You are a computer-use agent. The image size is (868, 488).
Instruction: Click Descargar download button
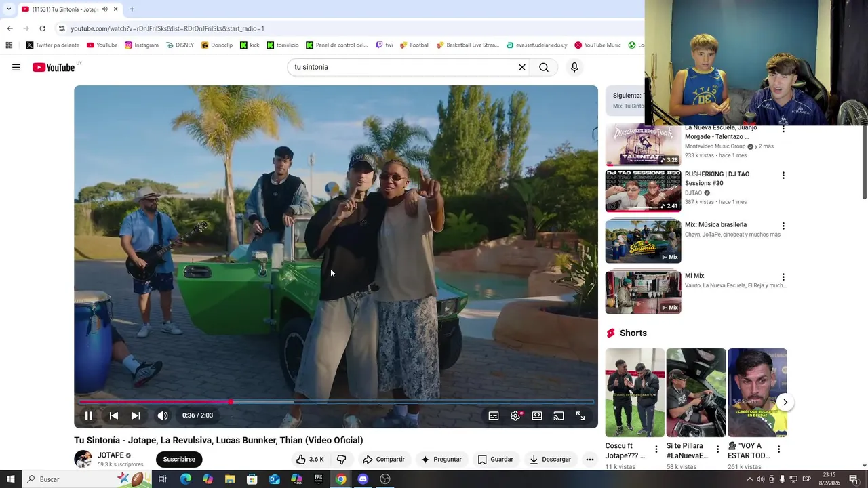tap(550, 459)
